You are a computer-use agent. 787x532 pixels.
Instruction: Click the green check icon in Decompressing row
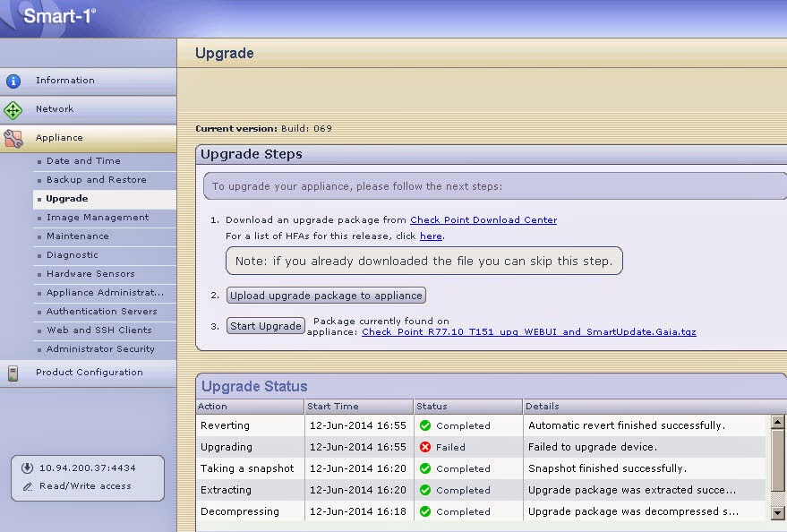pyautogui.click(x=425, y=511)
